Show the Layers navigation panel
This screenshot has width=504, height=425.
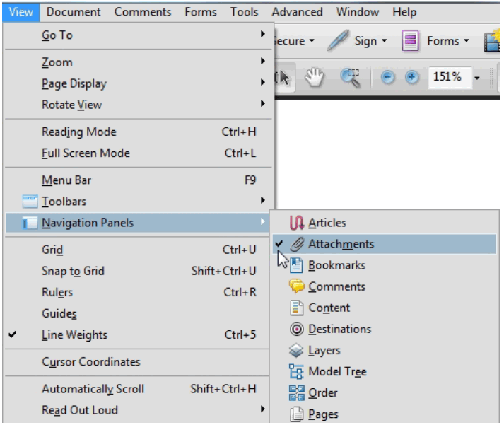click(x=324, y=350)
